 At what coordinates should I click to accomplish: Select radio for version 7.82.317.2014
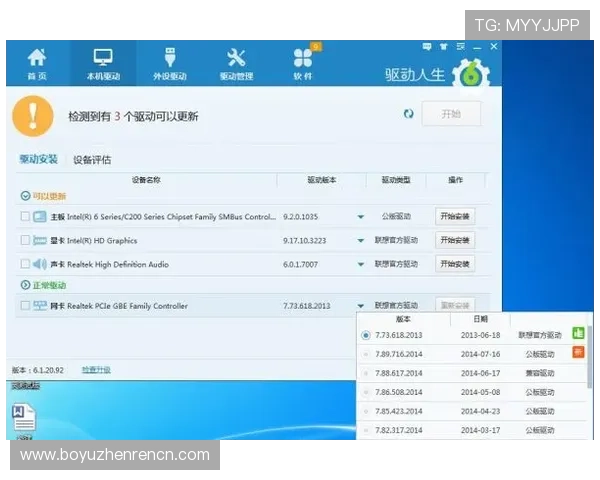coord(366,431)
